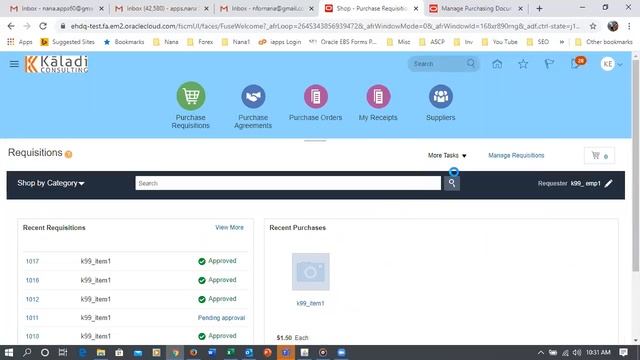640x360 pixels.
Task: Open Windows taskbar search
Action: click(27, 352)
